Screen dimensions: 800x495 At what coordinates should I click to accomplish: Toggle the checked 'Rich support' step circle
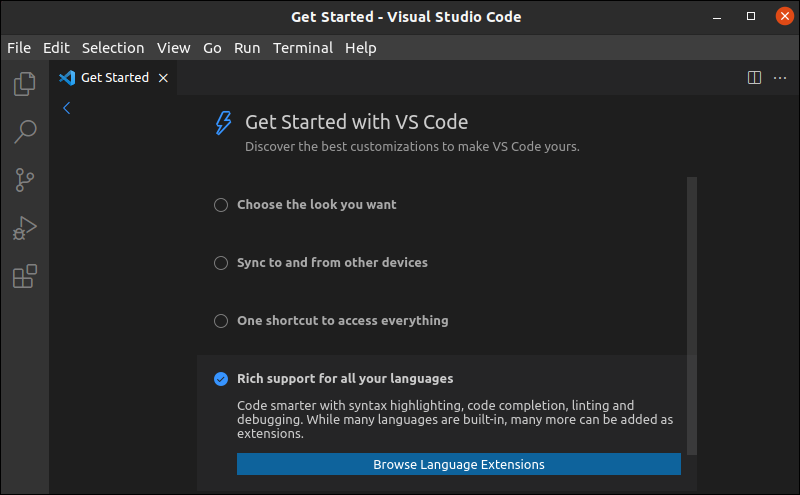click(x=221, y=379)
